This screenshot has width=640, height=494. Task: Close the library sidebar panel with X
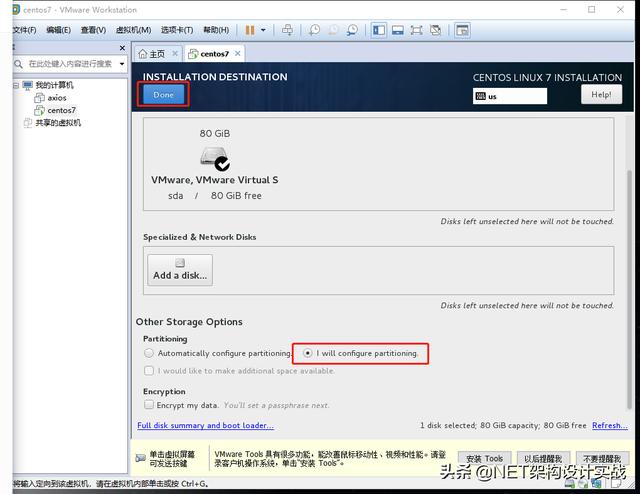tap(122, 48)
